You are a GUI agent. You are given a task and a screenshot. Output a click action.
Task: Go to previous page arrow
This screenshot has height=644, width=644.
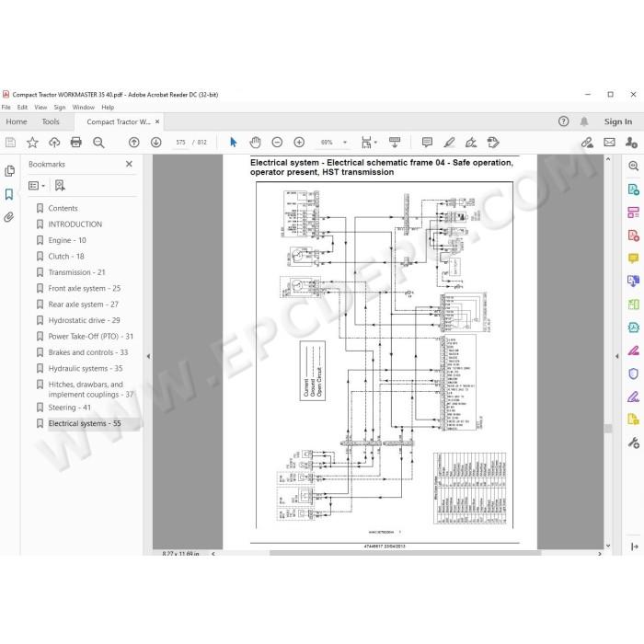pyautogui.click(x=134, y=143)
